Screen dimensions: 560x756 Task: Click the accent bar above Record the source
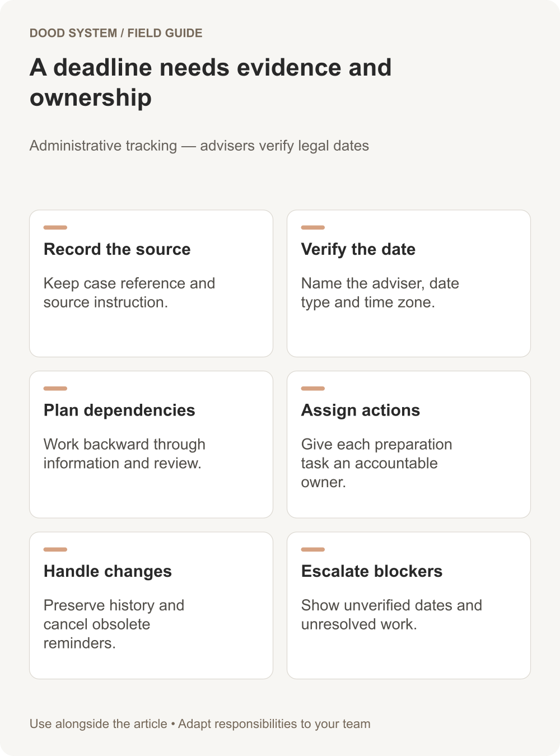click(x=55, y=227)
